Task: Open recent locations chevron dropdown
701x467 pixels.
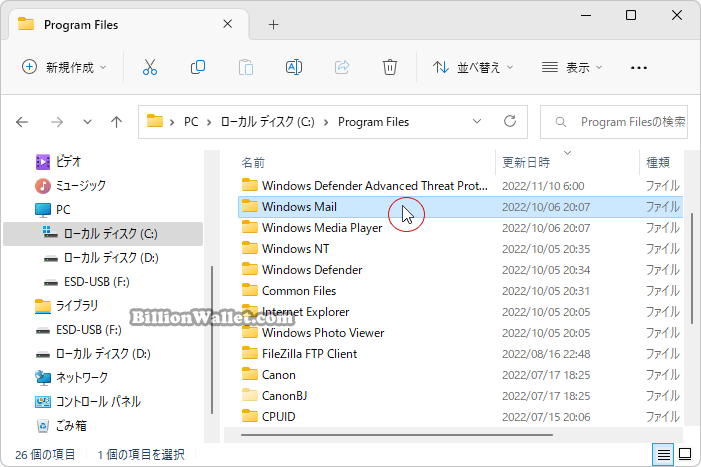Action: (x=87, y=122)
